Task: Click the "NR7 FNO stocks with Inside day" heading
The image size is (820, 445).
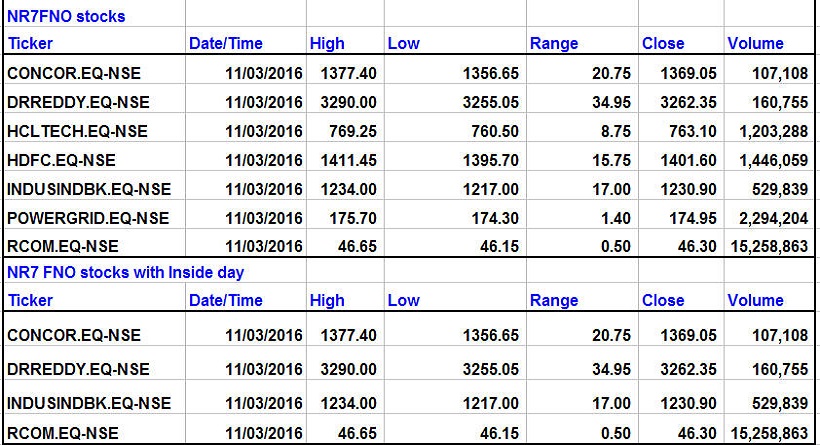Action: coord(125,272)
